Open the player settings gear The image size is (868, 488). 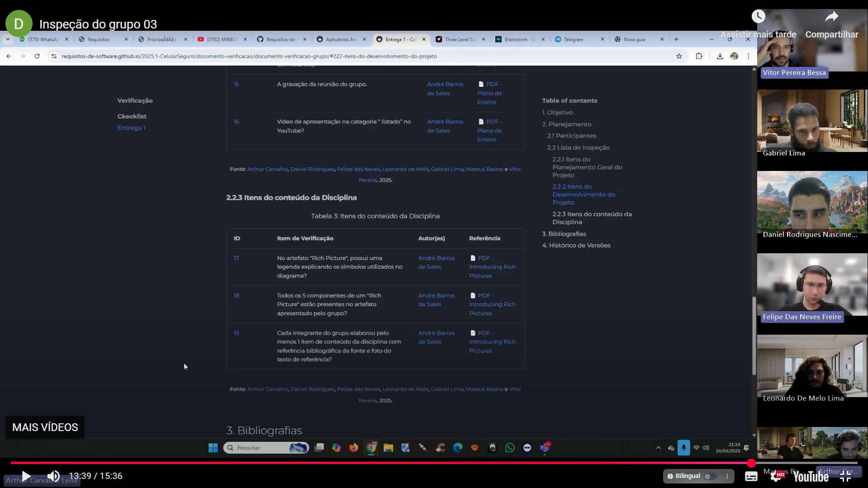pyautogui.click(x=776, y=476)
